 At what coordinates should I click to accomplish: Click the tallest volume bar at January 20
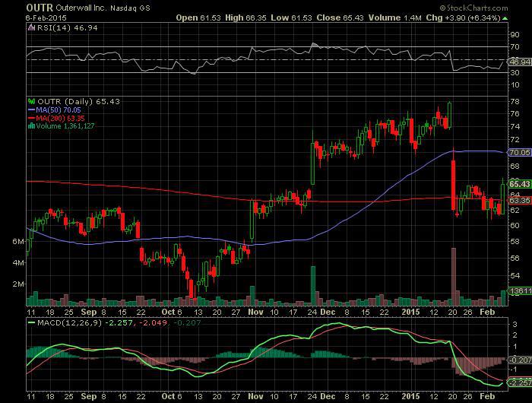(x=454, y=277)
